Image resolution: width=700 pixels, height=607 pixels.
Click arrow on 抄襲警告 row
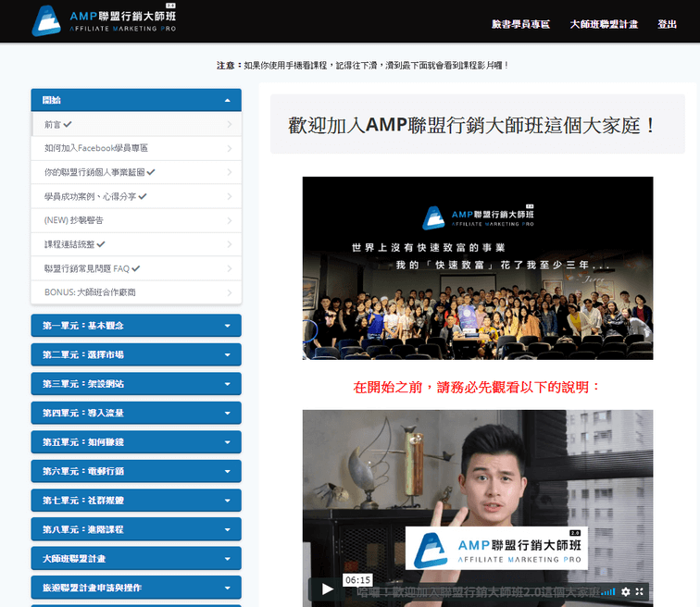[230, 220]
